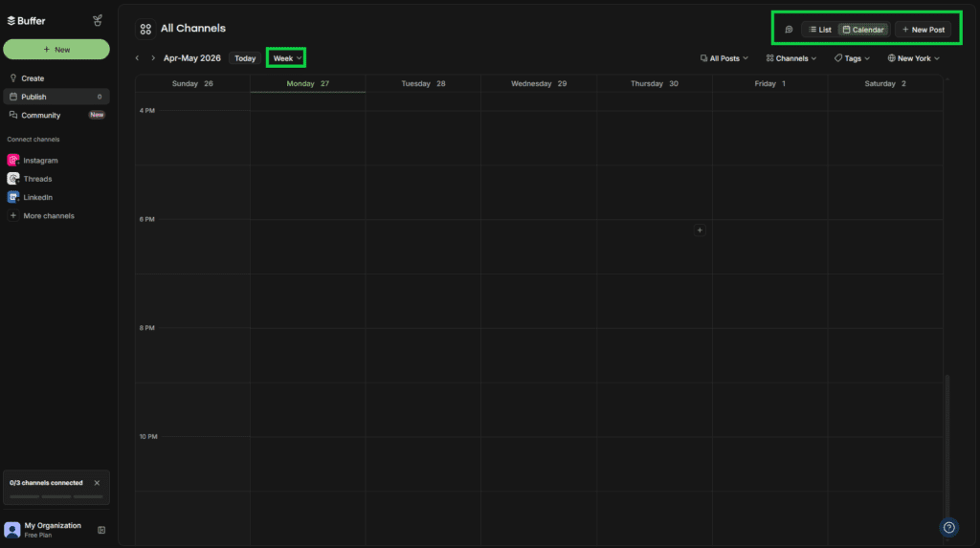Open the Publish section
980x548 pixels.
[x=56, y=97]
